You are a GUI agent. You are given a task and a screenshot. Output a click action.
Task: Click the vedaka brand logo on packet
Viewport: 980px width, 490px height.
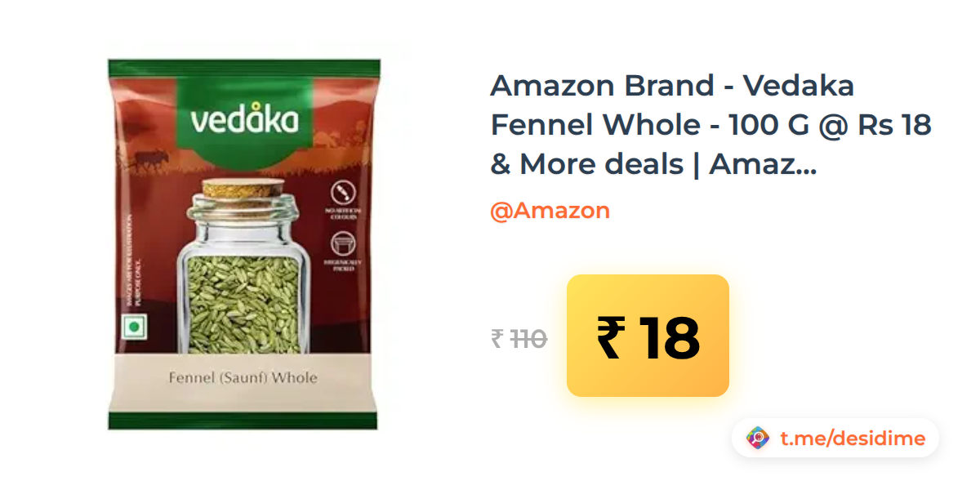tap(244, 121)
